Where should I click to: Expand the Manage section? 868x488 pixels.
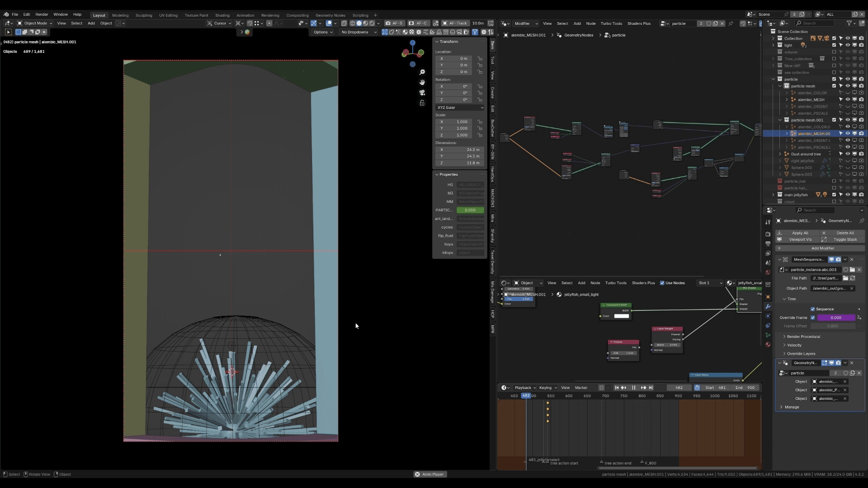791,407
